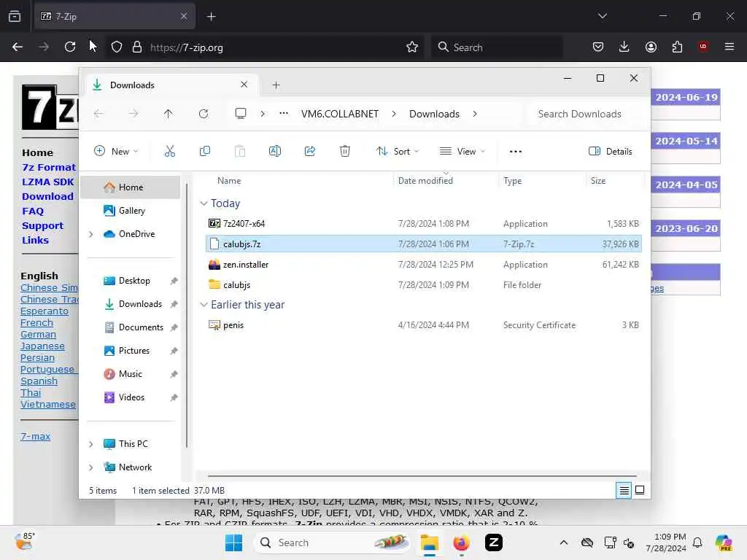The height and width of the screenshot is (560, 747).
Task: Refresh the Downloads folder view
Action: 204,114
